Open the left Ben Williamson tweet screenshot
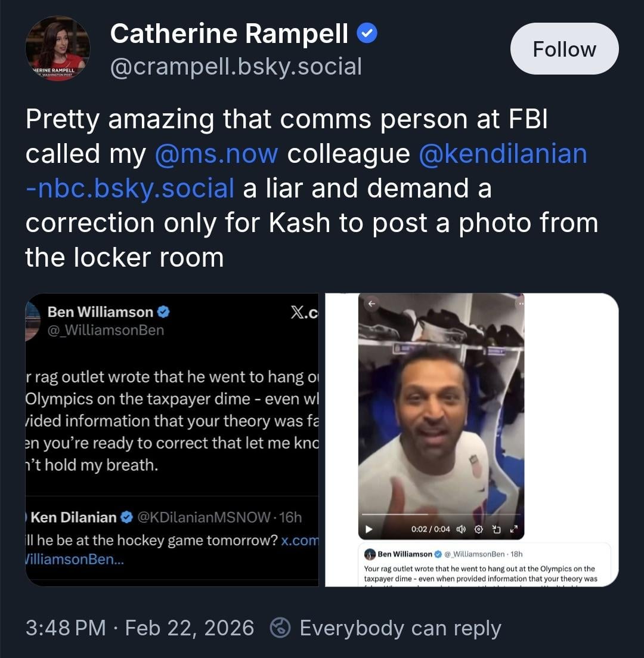 click(172, 440)
